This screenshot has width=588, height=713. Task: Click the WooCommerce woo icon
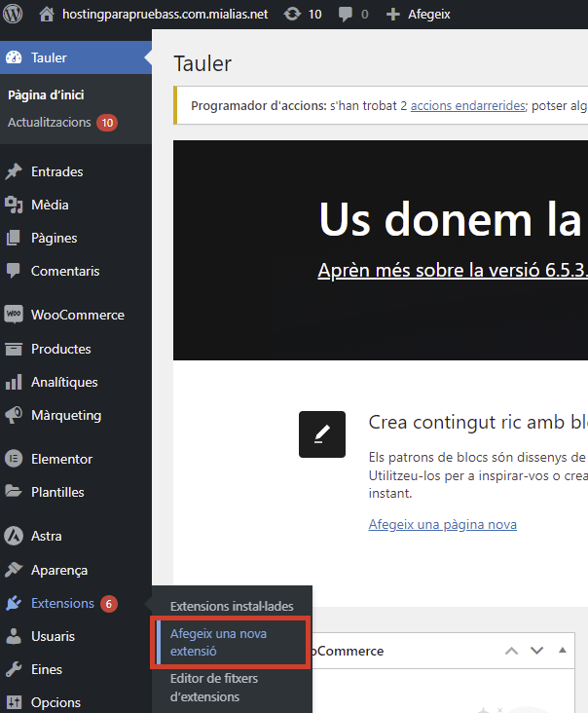tap(14, 315)
